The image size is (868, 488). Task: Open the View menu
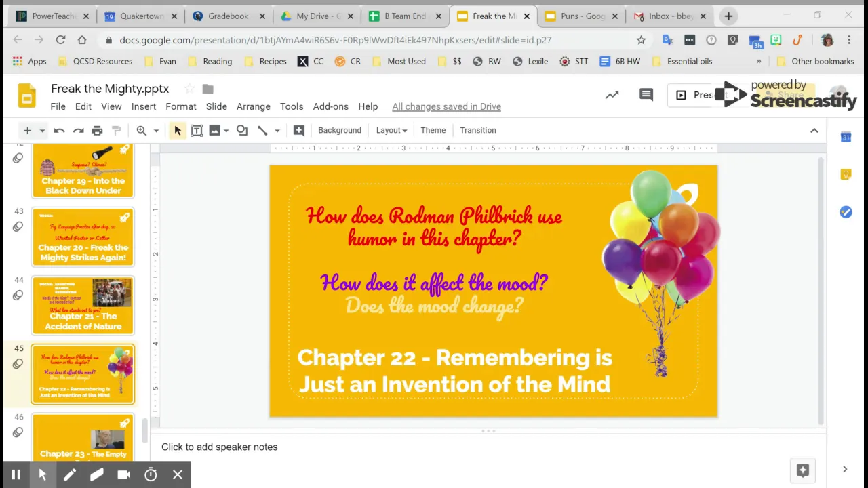[111, 106]
